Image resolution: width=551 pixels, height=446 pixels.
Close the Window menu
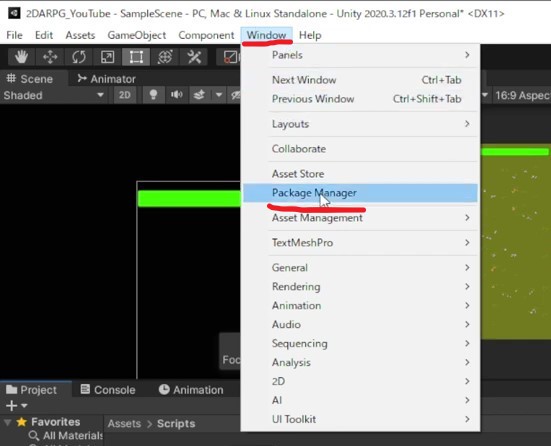[x=266, y=35]
